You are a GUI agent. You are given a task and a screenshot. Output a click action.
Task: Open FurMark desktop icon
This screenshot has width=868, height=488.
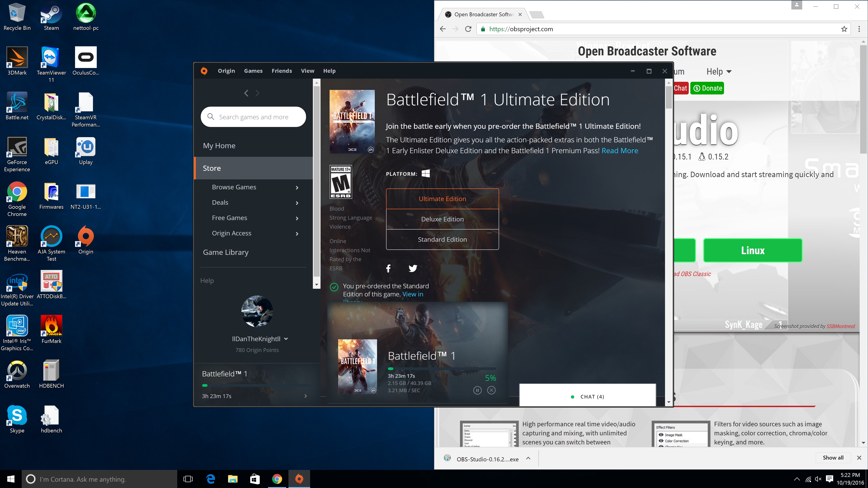(x=51, y=330)
